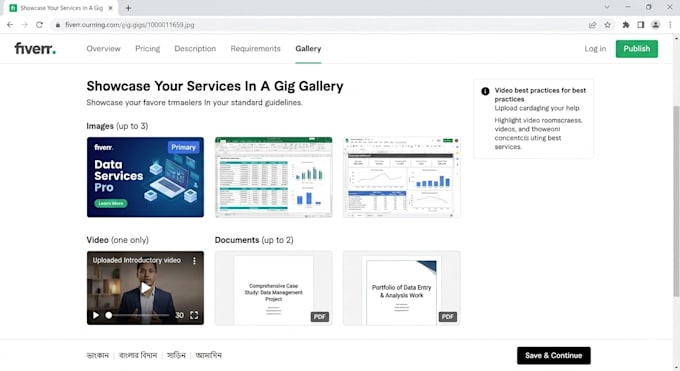Click Learn More on the primary image
This screenshot has width=680, height=371.
coord(111,203)
